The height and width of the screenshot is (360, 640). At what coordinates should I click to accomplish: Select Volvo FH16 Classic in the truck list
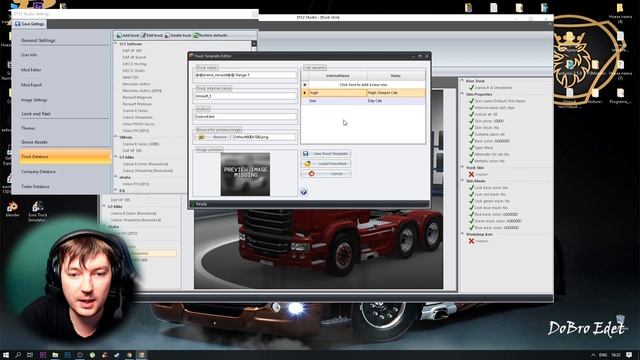tap(138, 124)
